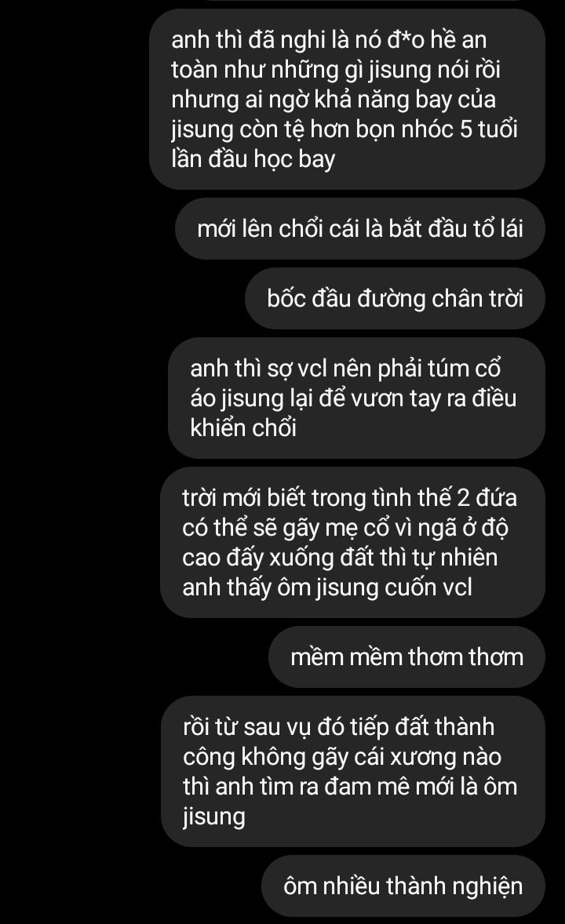Tap the message starting "trời mới biết trong"

coord(352,542)
